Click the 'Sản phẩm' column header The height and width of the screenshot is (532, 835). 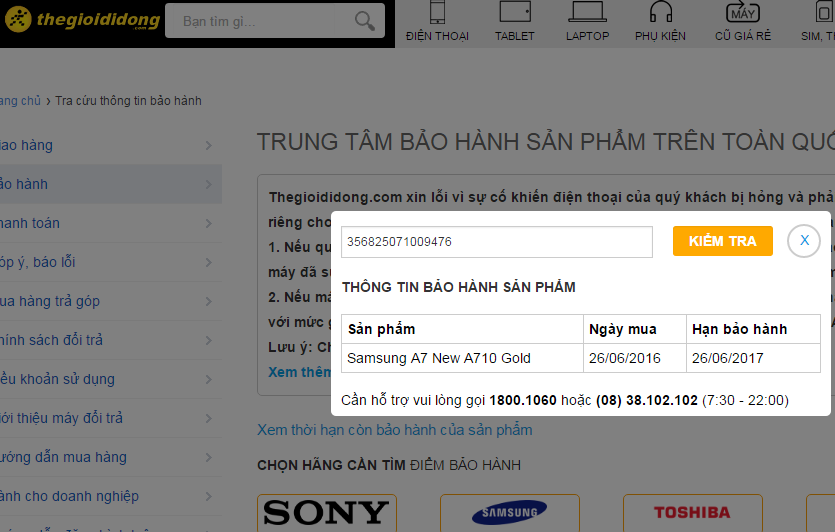coord(462,329)
